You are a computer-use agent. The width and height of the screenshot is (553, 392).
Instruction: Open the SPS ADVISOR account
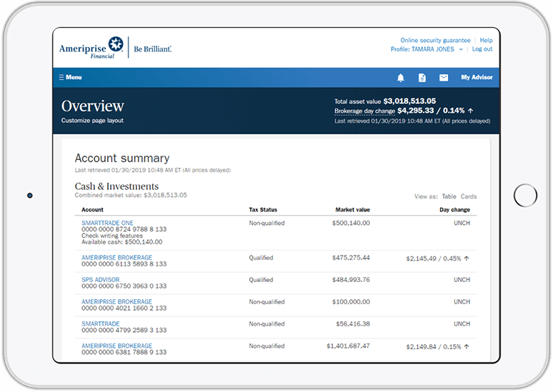pyautogui.click(x=101, y=280)
